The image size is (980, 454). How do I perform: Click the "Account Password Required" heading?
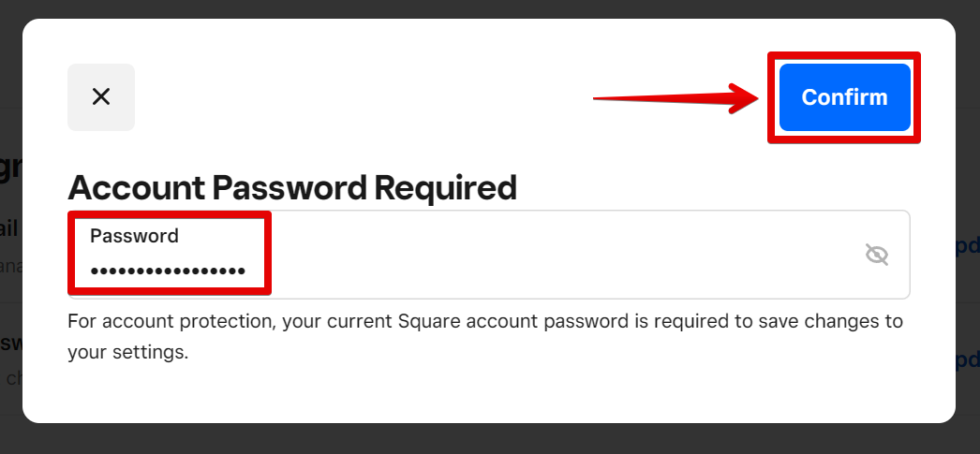292,188
